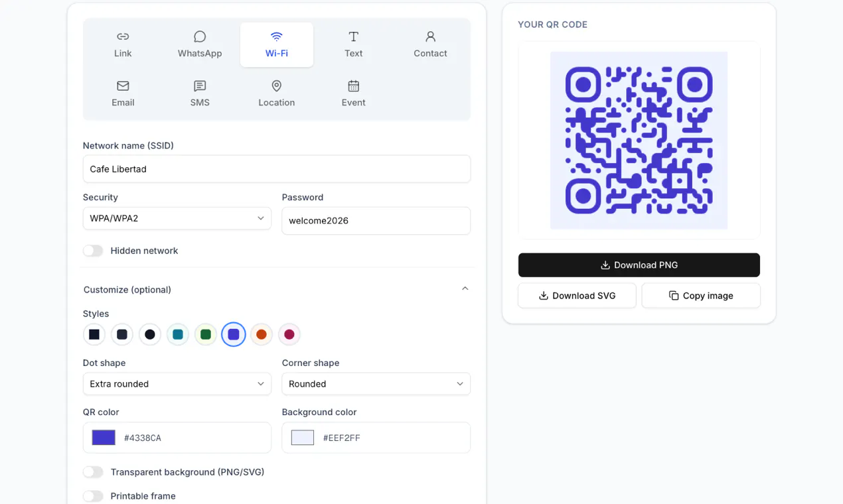Viewport: 843px width, 504px height.
Task: Click Download SVG button
Action: [577, 296]
